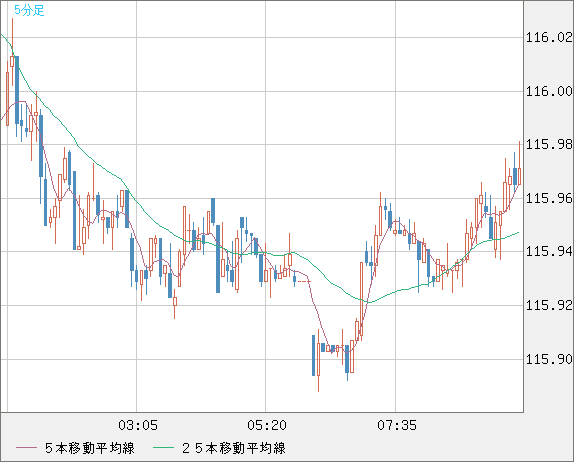574x462 pixels.
Task: Click the 5分足 chart label
Action: point(29,10)
